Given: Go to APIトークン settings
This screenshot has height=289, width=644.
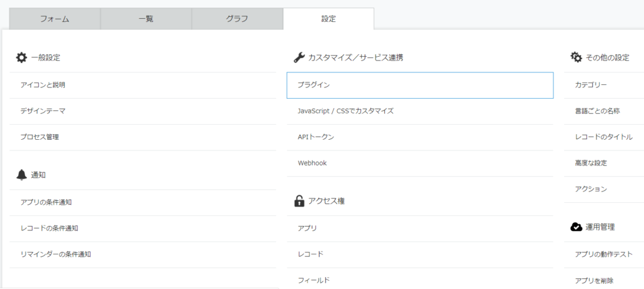Looking at the screenshot, I should coord(316,137).
